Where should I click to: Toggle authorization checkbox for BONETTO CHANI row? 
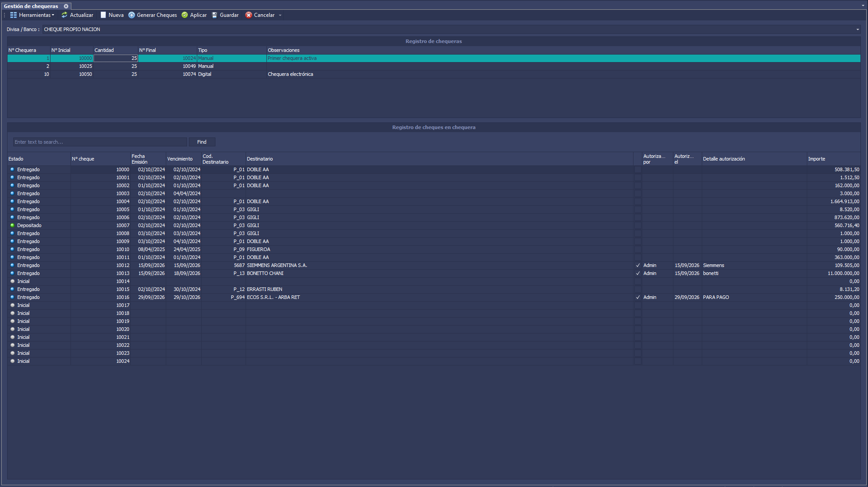click(638, 273)
